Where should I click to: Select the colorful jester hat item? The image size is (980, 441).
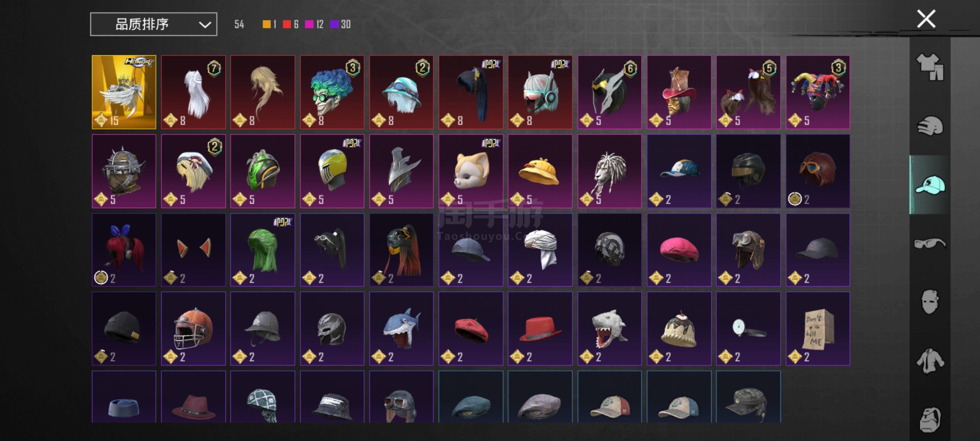point(818,92)
